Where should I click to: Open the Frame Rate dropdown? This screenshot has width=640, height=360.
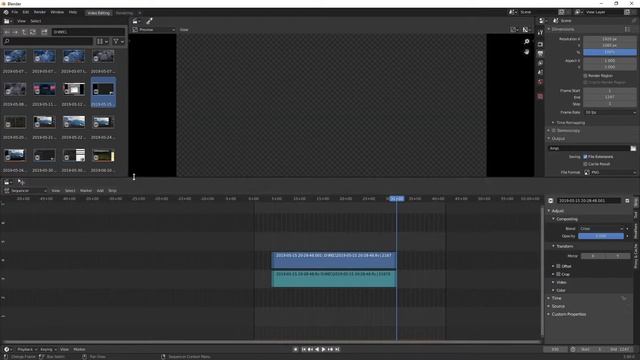610,112
